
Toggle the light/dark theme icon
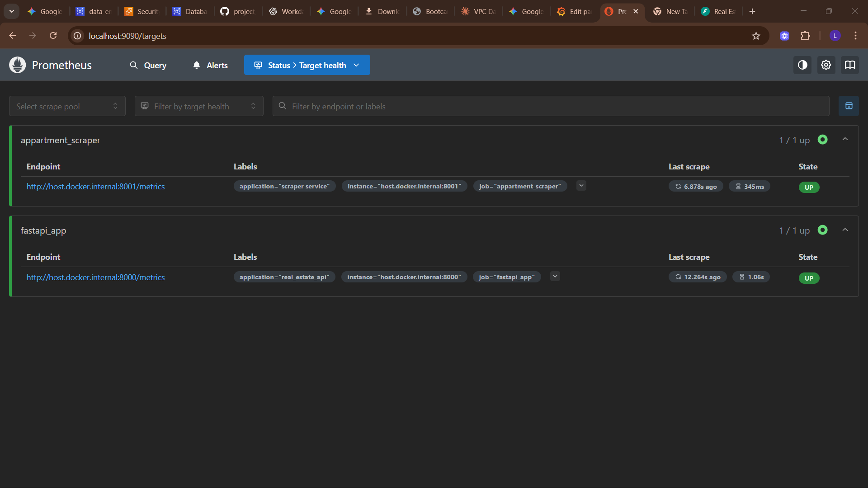pos(802,65)
